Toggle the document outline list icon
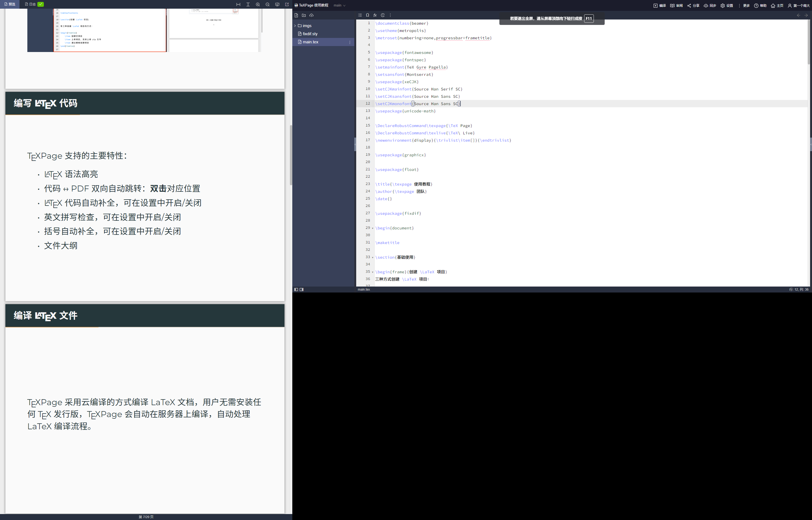 coord(360,15)
